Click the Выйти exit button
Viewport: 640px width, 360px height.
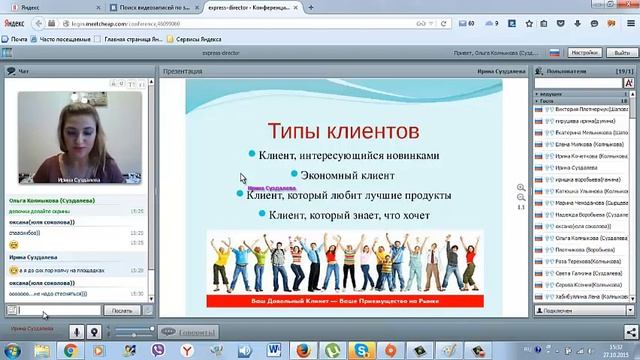click(x=622, y=53)
